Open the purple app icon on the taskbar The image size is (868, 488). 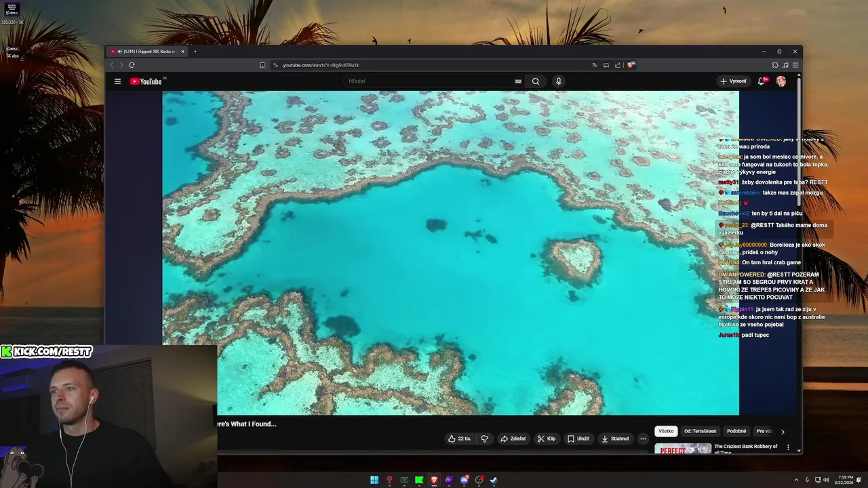(449, 480)
